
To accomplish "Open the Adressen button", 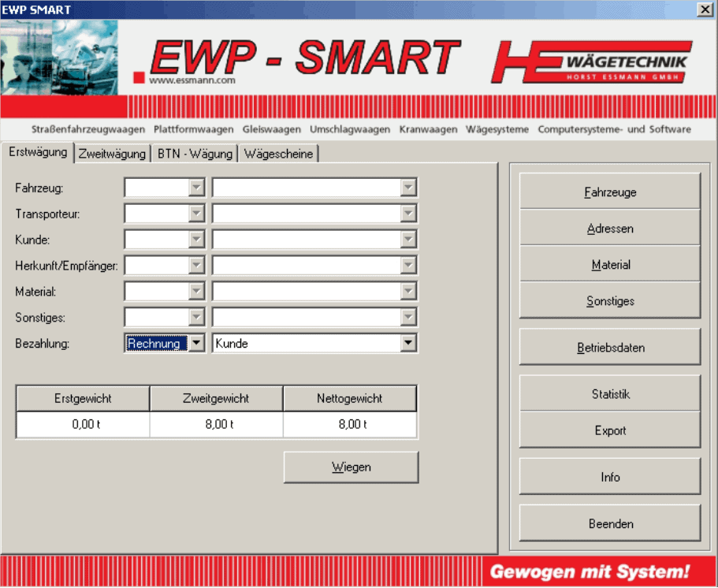I will 610,228.
